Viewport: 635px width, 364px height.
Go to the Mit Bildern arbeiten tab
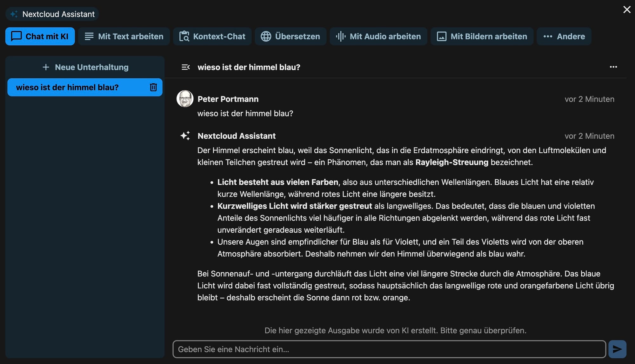tap(482, 36)
